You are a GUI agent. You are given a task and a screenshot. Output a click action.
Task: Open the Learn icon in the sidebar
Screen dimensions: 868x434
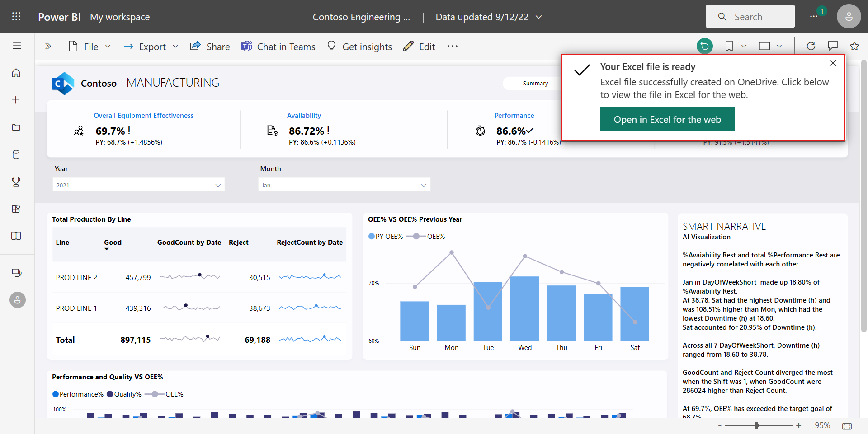[x=16, y=236]
